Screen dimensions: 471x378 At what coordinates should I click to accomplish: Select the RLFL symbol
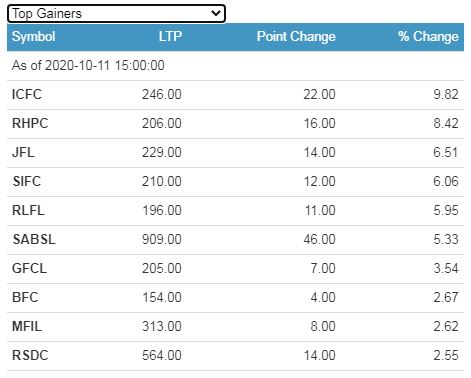28,210
